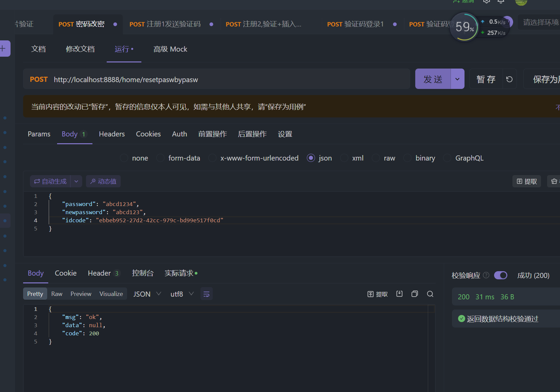
Task: Click the download response icon
Action: tap(400, 294)
